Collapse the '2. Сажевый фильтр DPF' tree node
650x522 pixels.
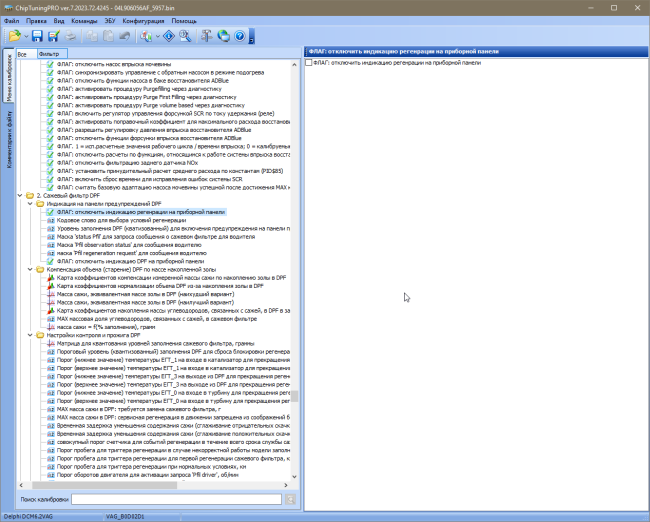(20, 196)
